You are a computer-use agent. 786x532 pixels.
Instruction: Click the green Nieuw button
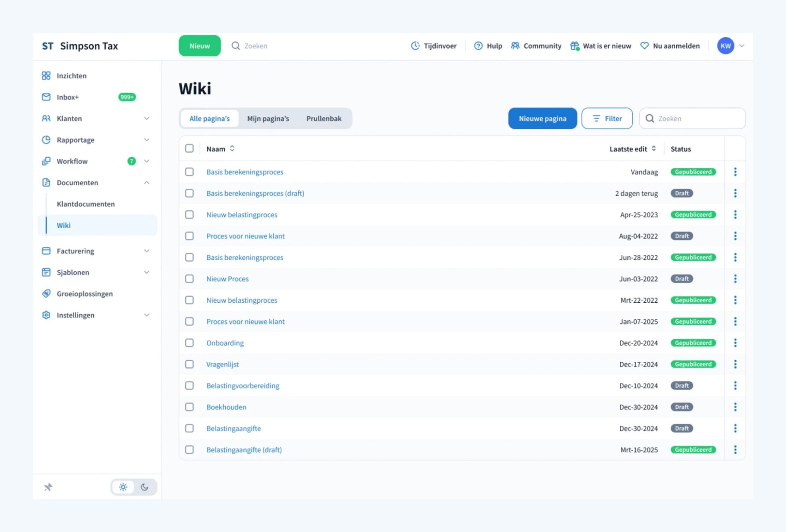[199, 46]
